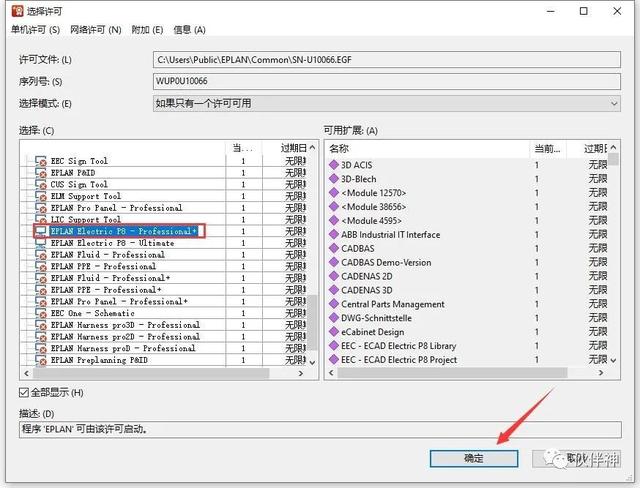640x488 pixels.
Task: Select the CADENAS 3D extension row
Action: point(468,290)
